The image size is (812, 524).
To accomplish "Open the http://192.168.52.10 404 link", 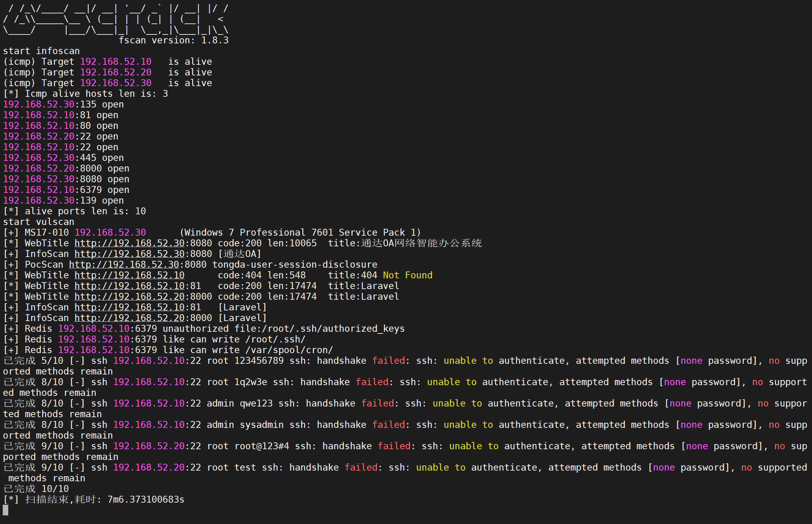I will point(129,275).
